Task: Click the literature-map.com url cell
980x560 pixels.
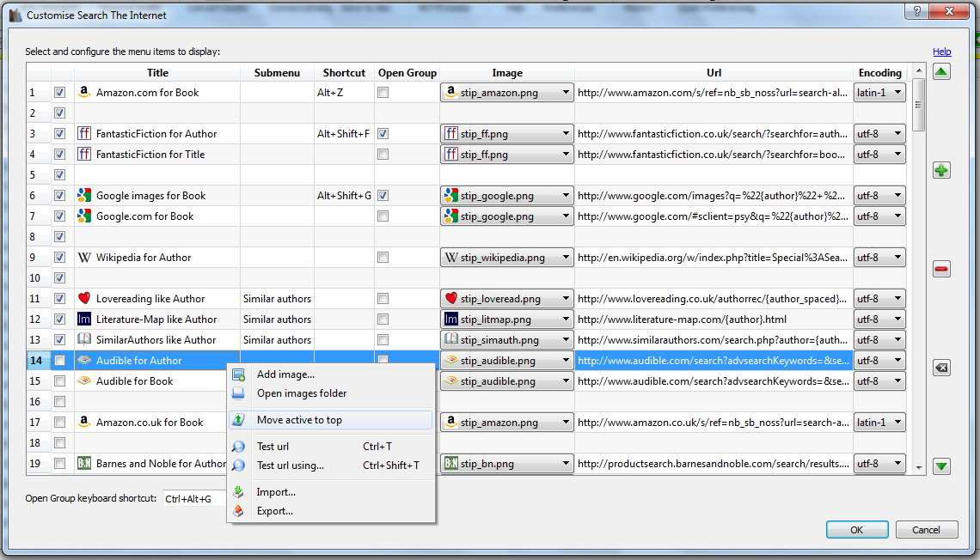Action: tap(714, 319)
